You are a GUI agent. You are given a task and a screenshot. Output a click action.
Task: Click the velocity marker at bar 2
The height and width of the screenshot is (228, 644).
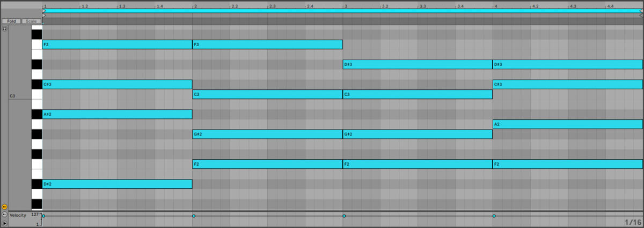click(x=194, y=216)
